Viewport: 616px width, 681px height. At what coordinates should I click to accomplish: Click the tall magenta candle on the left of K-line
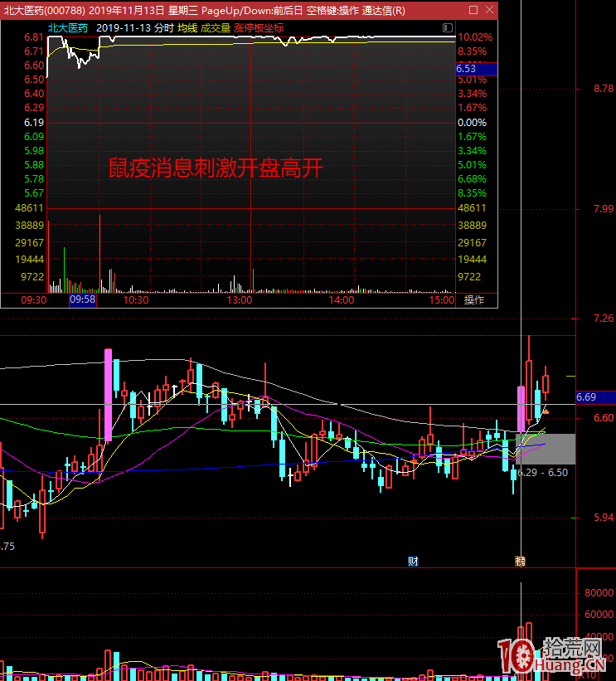pyautogui.click(x=108, y=395)
